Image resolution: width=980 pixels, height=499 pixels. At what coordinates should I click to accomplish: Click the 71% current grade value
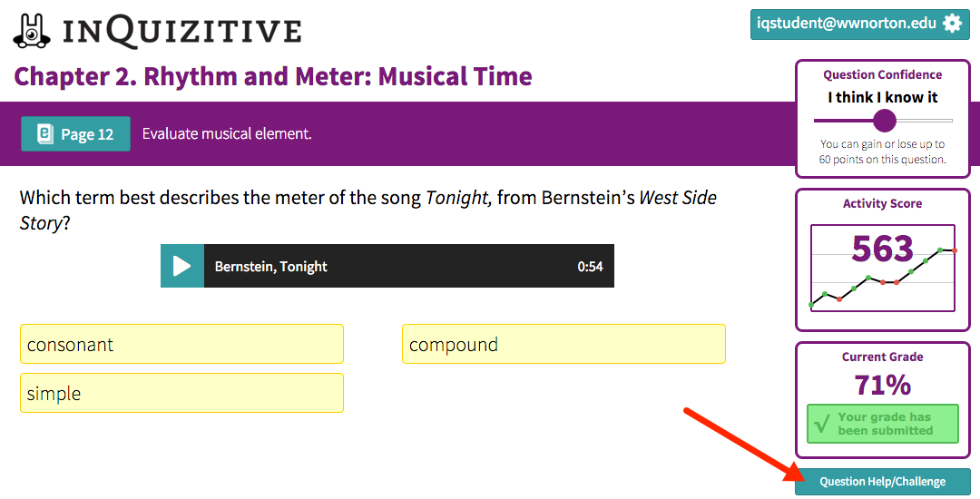click(x=882, y=385)
